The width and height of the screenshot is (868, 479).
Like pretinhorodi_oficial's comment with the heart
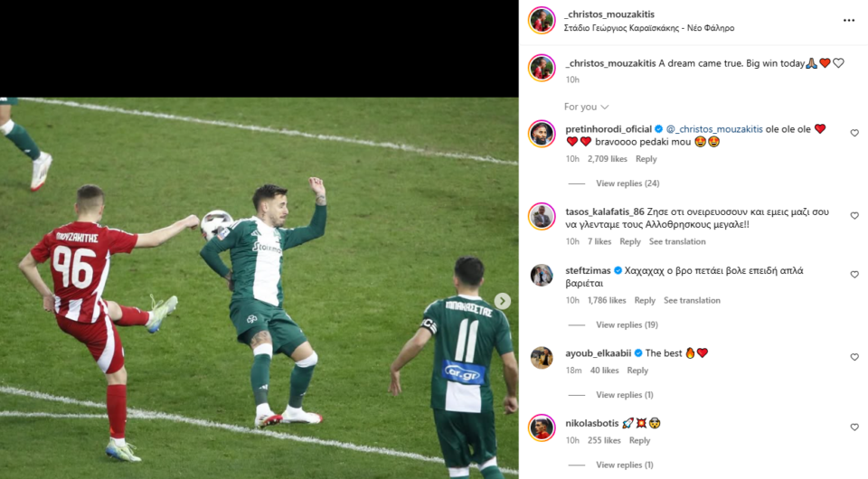click(x=854, y=133)
